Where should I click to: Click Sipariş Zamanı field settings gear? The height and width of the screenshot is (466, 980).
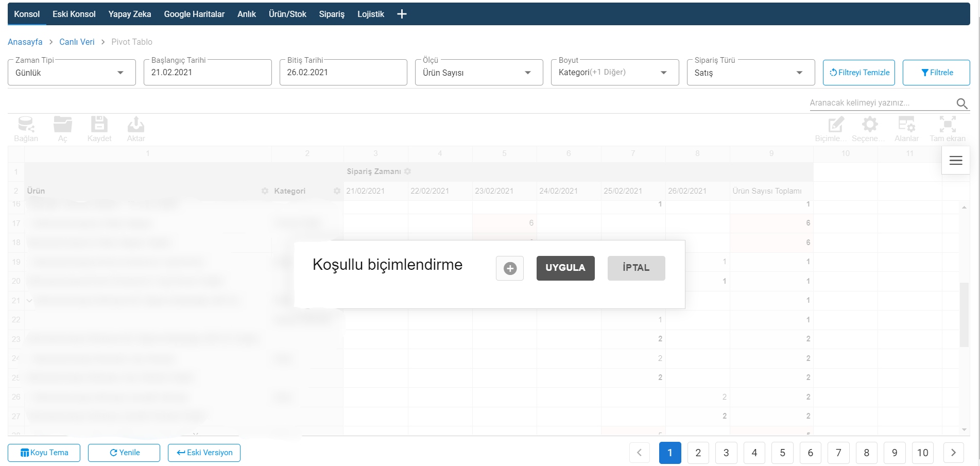pyautogui.click(x=408, y=171)
